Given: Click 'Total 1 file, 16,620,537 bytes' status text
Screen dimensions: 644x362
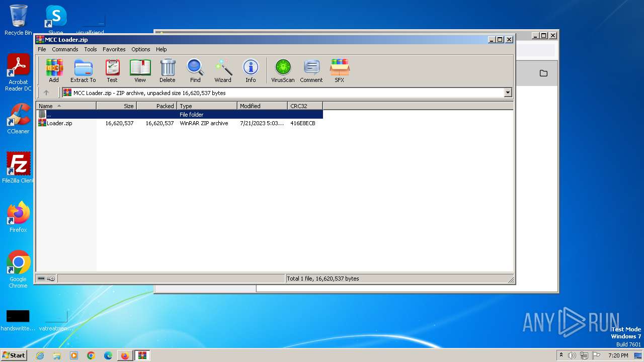Looking at the screenshot, I should [323, 279].
